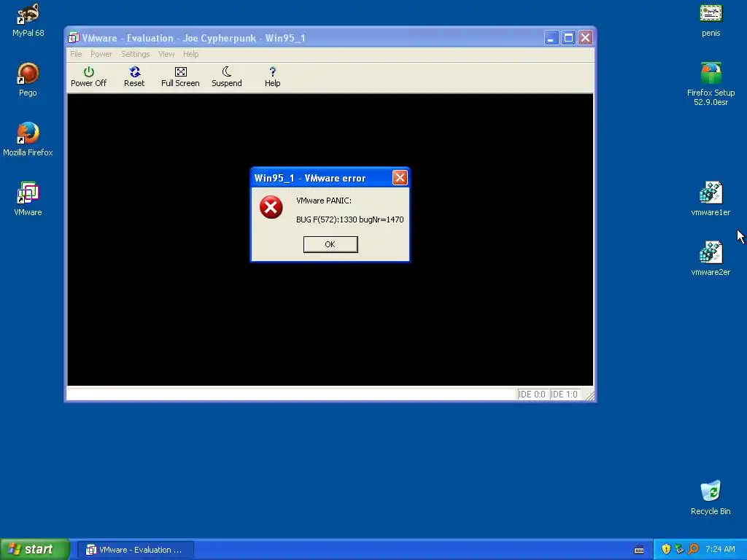Click the BUG F(572):1330 bugNr=1470 text
The height and width of the screenshot is (560, 747).
[x=349, y=219]
